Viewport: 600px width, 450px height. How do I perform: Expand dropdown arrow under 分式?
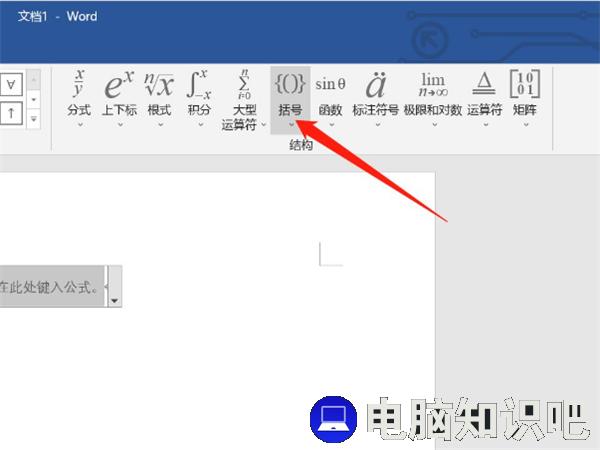click(x=80, y=125)
